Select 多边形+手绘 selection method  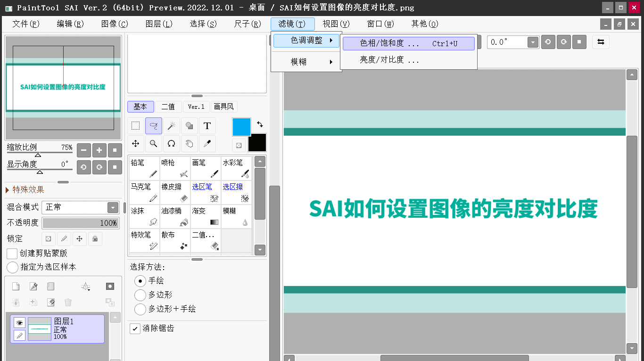(x=140, y=309)
